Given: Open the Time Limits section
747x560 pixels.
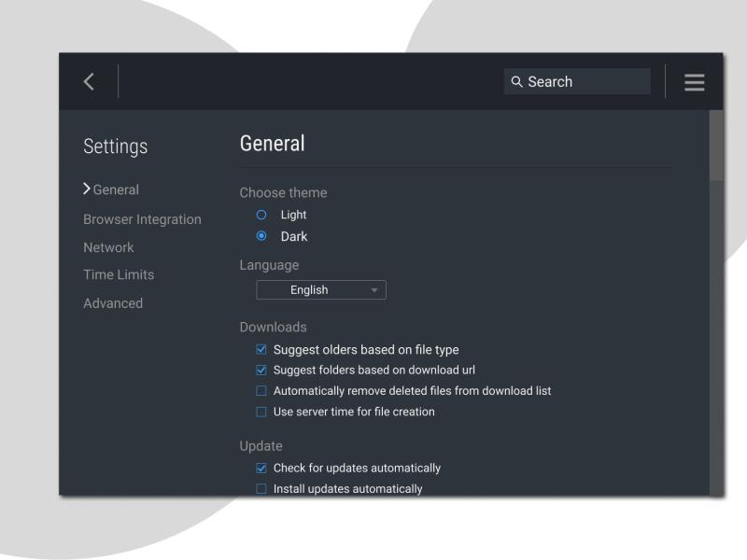Looking at the screenshot, I should (x=119, y=274).
